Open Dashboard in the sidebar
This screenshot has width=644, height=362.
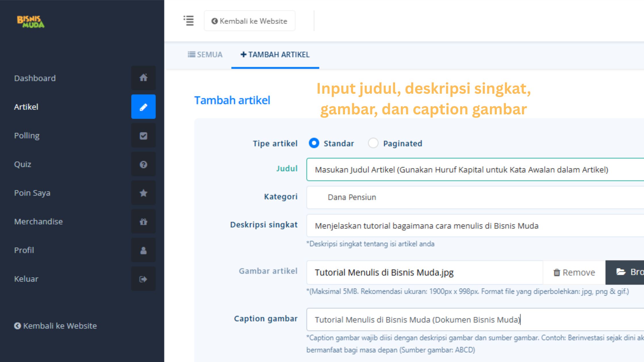tap(35, 78)
